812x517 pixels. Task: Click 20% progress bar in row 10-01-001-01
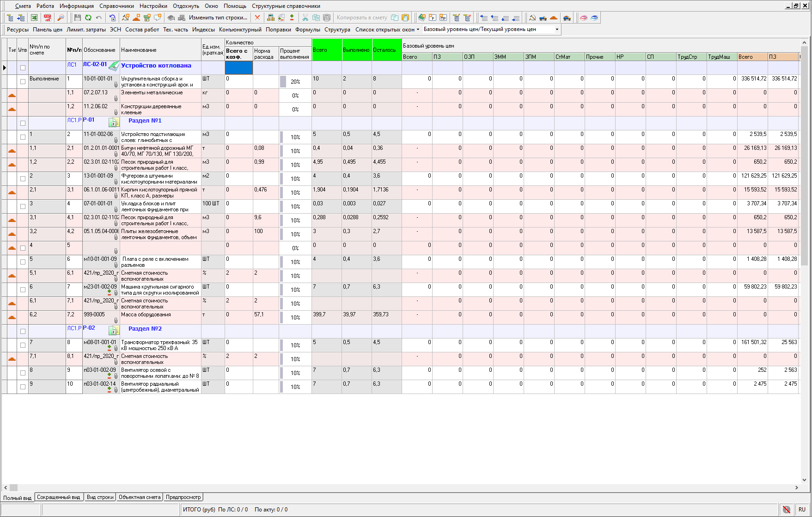[x=295, y=81]
